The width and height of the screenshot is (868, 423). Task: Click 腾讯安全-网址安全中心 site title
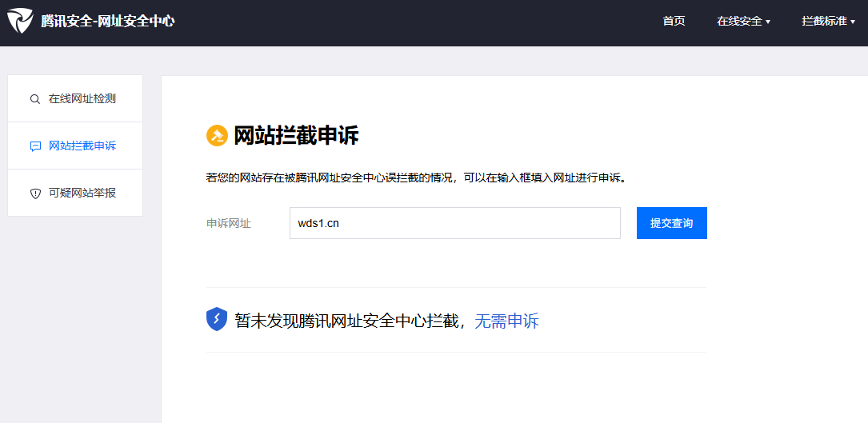click(x=108, y=22)
